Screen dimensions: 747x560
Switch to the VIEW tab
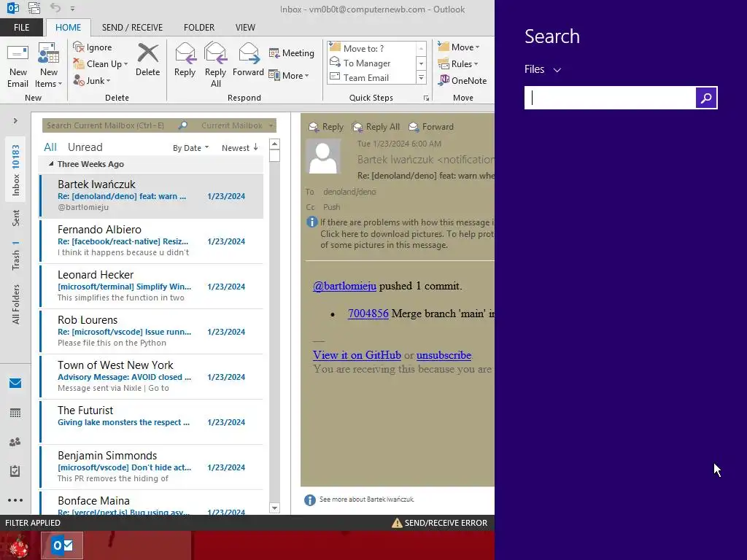(x=245, y=28)
